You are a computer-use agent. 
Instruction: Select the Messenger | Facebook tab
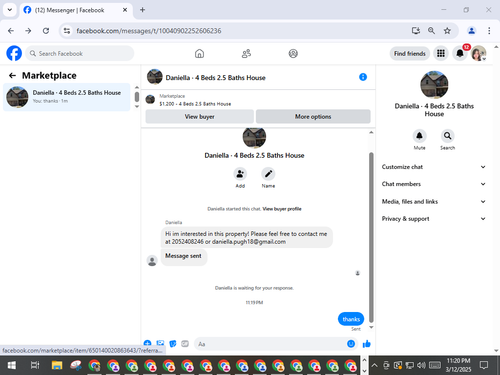(75, 10)
